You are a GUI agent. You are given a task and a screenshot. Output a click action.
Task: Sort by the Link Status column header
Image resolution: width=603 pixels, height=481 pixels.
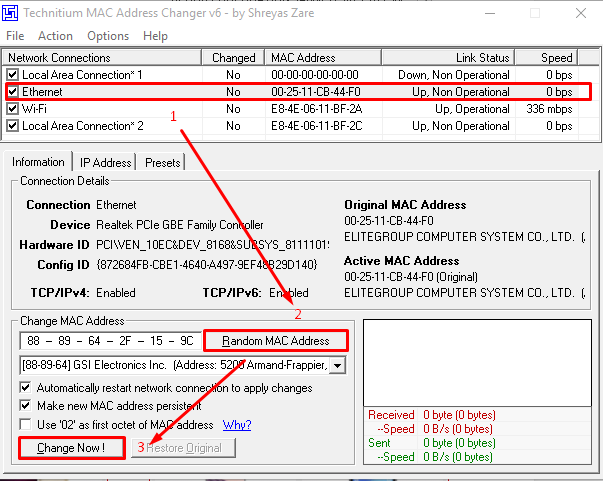click(448, 58)
